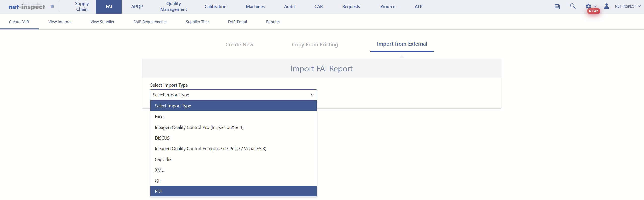The width and height of the screenshot is (644, 200).
Task: Select the Import from External tab
Action: coord(402,44)
